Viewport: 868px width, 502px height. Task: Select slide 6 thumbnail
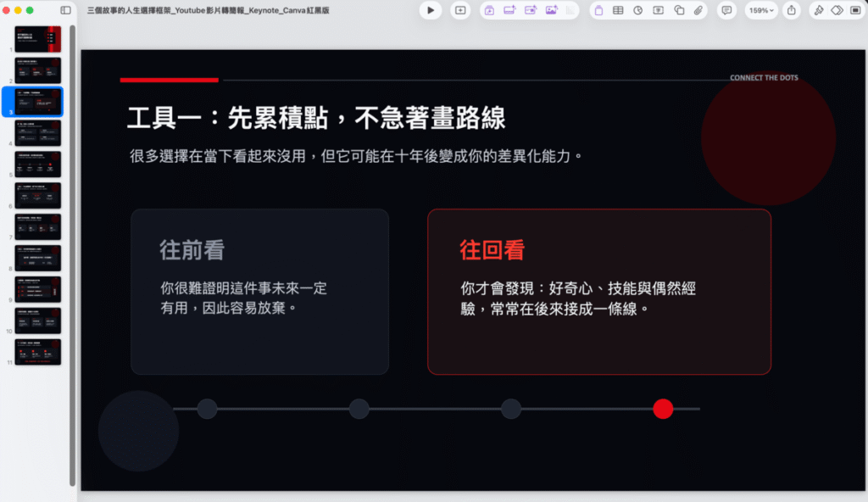pyautogui.click(x=37, y=196)
